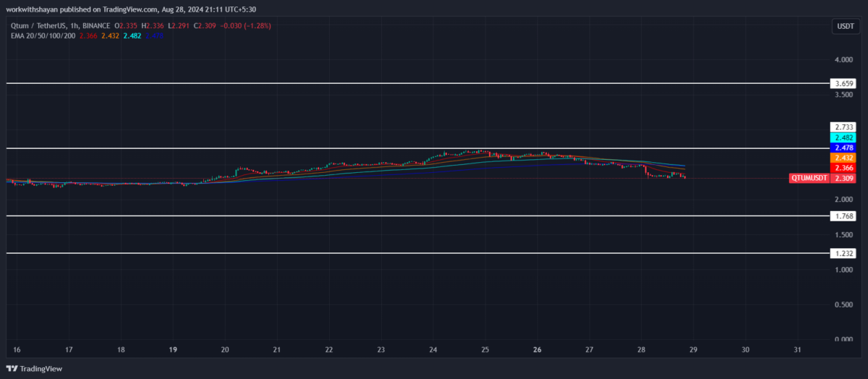Image resolution: width=868 pixels, height=379 pixels.
Task: Click date 31 on the time axis
Action: point(797,349)
